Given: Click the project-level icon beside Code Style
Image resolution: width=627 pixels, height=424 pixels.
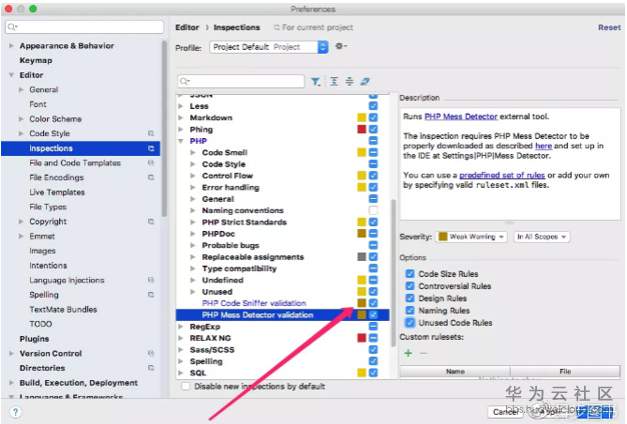Looking at the screenshot, I should [x=151, y=133].
